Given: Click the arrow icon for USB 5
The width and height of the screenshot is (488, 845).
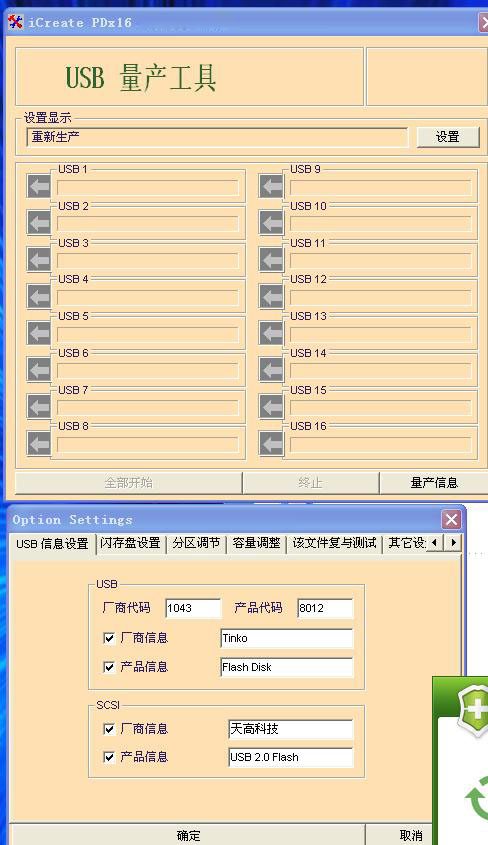Looking at the screenshot, I should 39,333.
